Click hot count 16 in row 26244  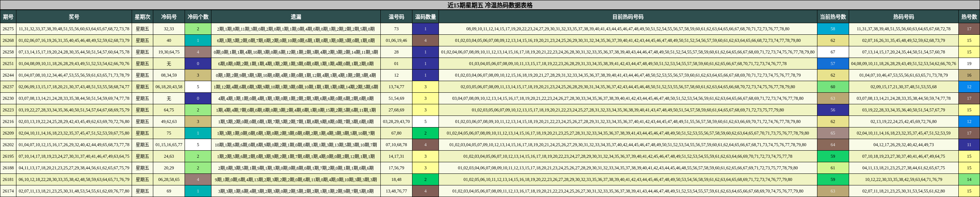(969, 75)
